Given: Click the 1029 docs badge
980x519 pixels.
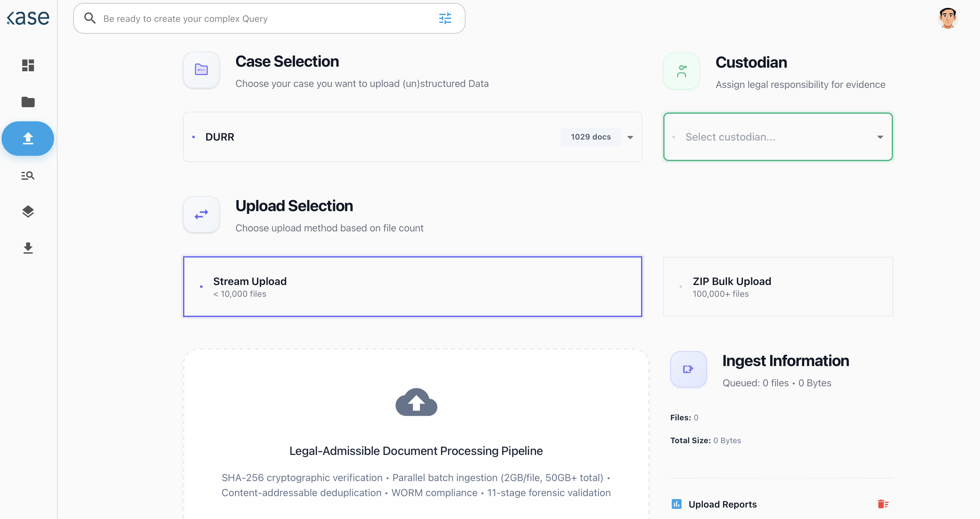Looking at the screenshot, I should click(590, 137).
